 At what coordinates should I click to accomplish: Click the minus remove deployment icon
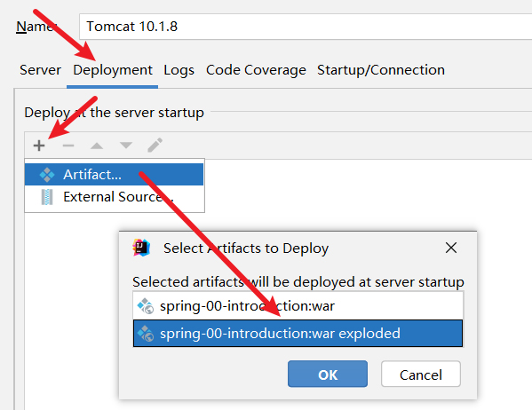click(68, 146)
